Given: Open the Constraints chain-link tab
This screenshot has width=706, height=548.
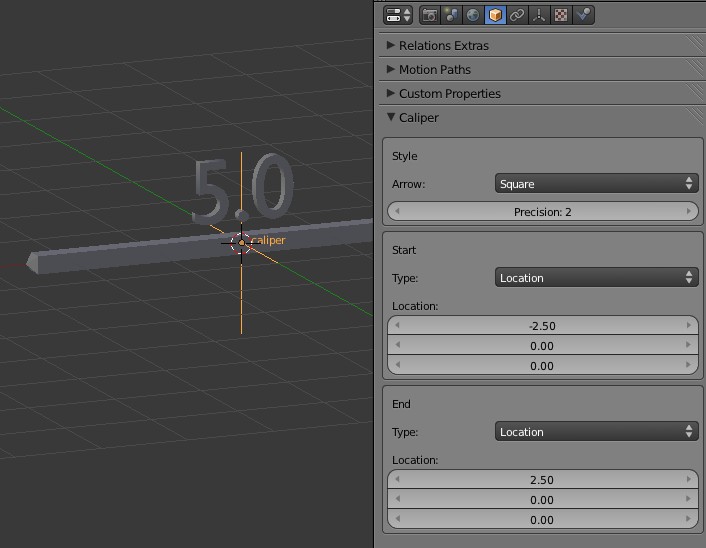Looking at the screenshot, I should click(517, 15).
